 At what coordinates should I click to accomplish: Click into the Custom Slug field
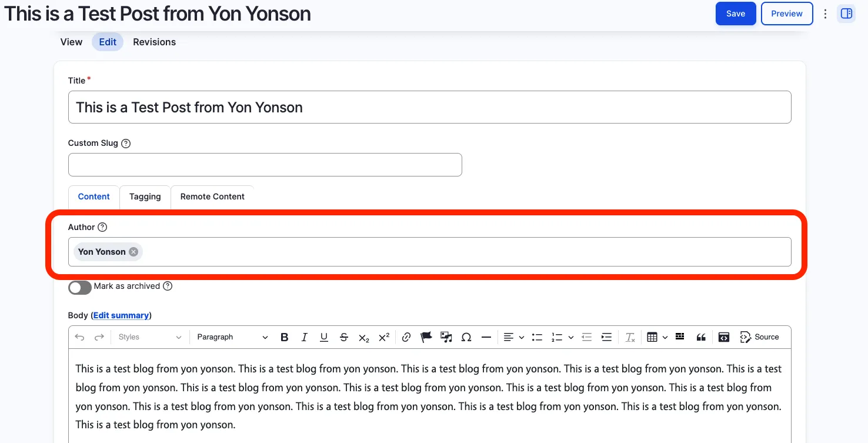point(265,165)
